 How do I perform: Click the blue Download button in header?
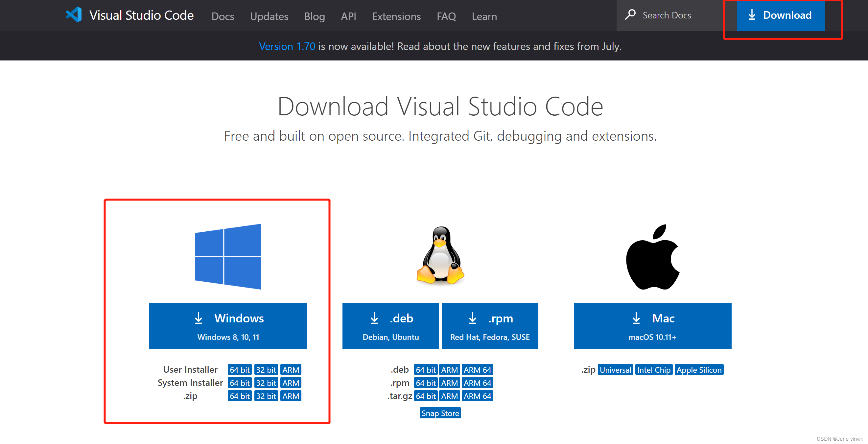(780, 15)
